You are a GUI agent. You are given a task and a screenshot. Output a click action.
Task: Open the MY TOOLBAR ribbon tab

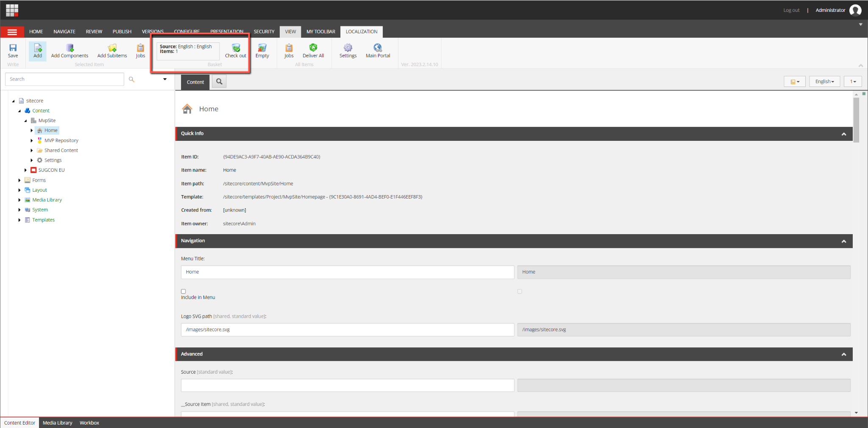tap(321, 32)
